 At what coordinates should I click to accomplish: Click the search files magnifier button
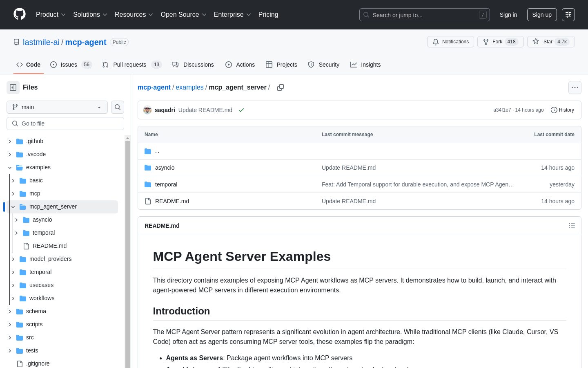pos(118,107)
